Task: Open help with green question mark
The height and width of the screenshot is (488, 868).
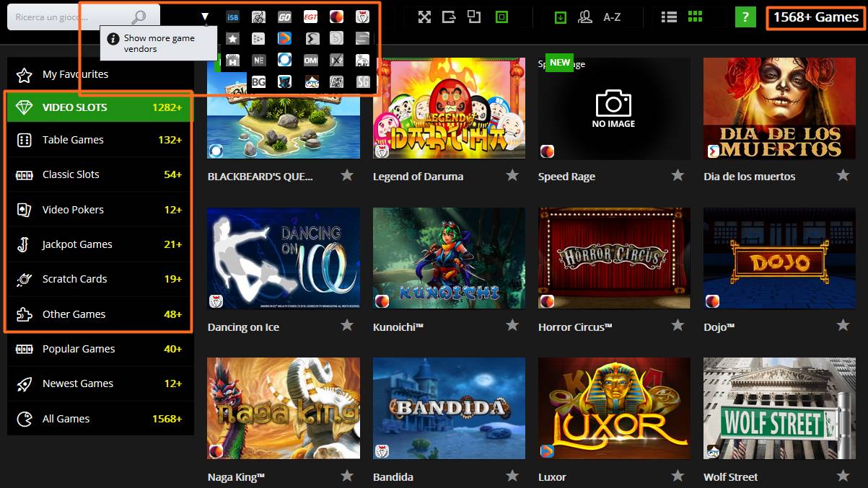Action: click(x=745, y=17)
